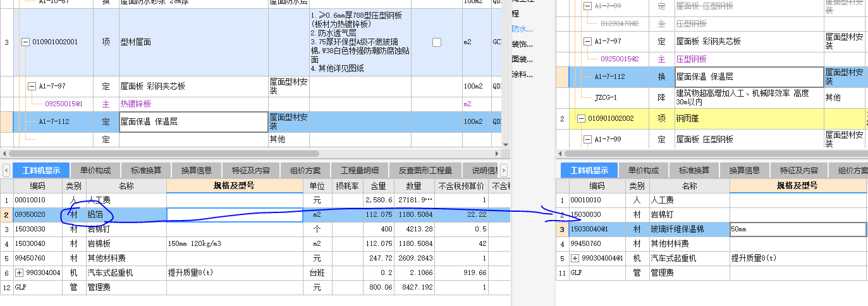The image size is (868, 306).
Task: Collapse item 010901002002 钢雨蓬 in right window
Action: pos(581,118)
